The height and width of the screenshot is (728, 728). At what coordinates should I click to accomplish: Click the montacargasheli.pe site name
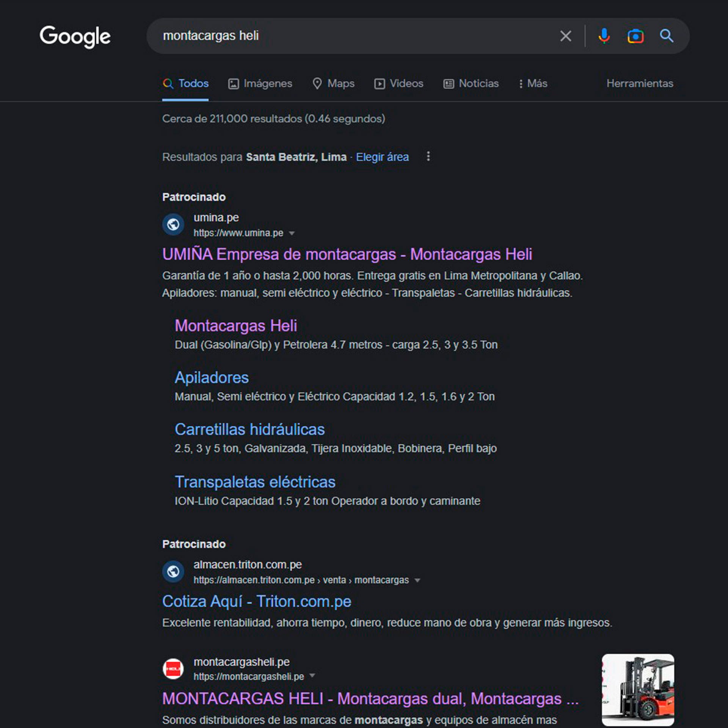(242, 662)
